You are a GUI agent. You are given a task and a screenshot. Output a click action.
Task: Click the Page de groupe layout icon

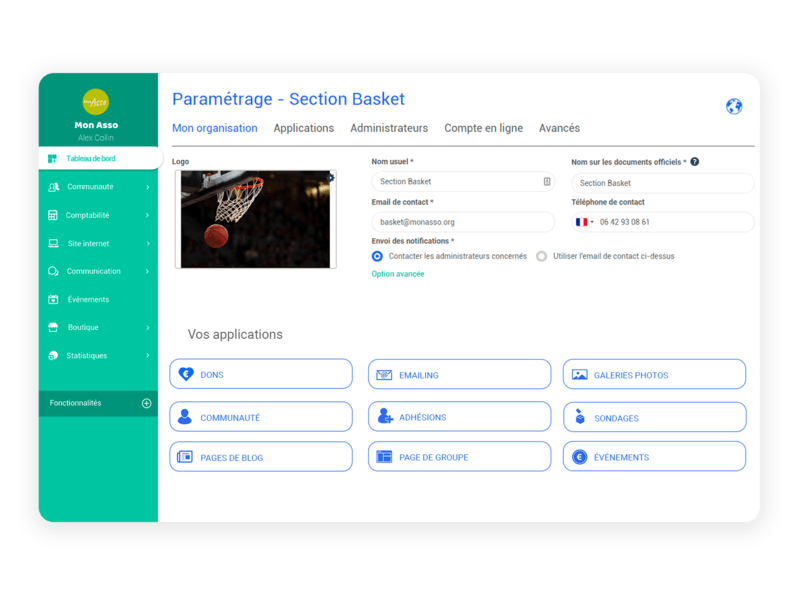point(384,457)
